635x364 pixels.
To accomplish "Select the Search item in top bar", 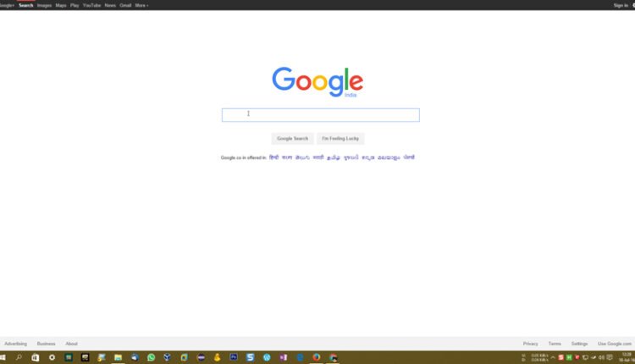I will click(x=26, y=5).
